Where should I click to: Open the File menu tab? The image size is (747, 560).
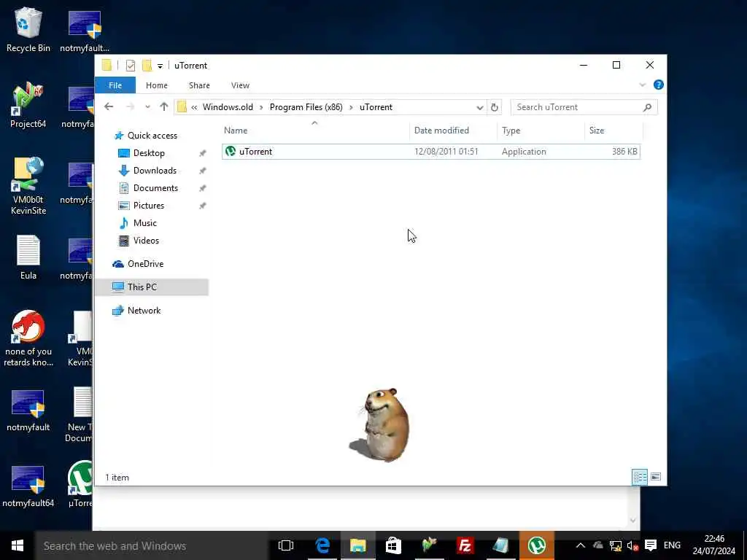(x=115, y=85)
